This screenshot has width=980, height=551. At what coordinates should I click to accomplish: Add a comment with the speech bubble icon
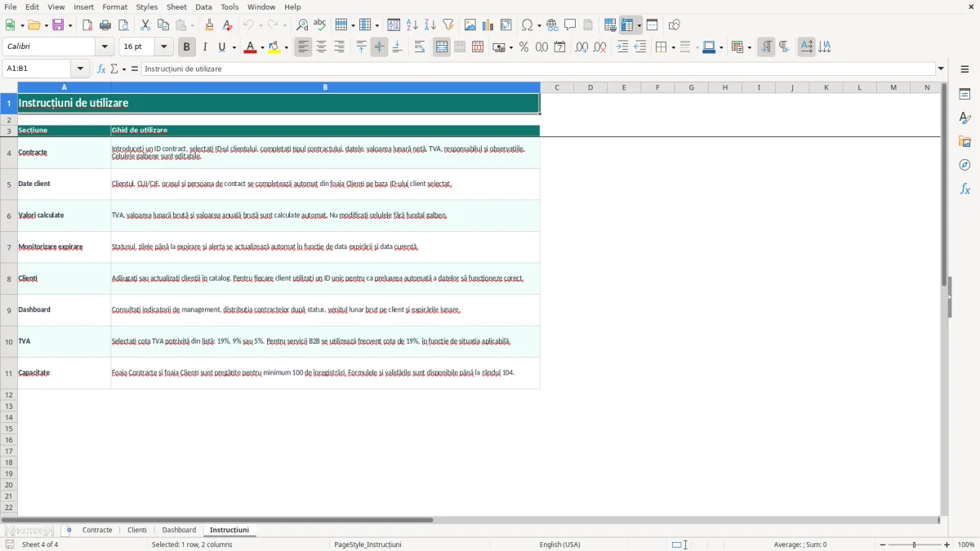570,25
